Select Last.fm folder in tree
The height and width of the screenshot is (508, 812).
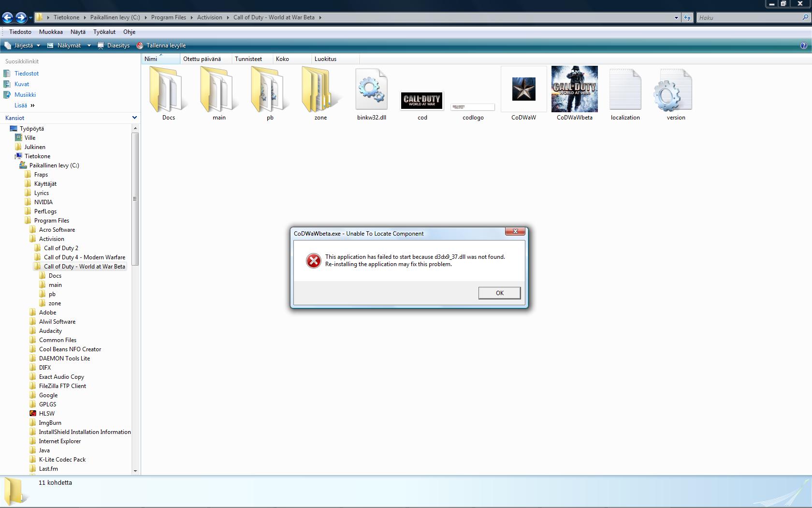48,469
